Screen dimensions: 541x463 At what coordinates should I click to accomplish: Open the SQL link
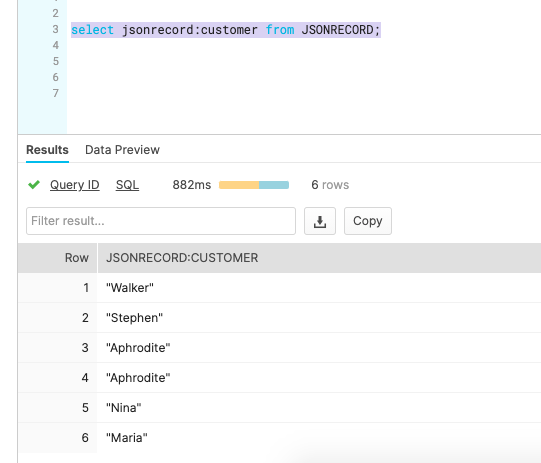[x=127, y=185]
